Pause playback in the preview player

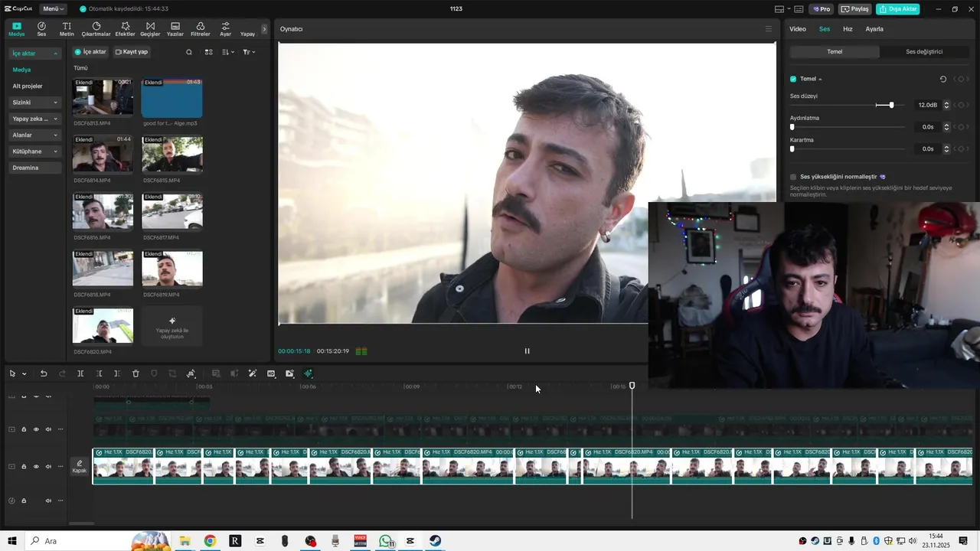[x=527, y=351]
